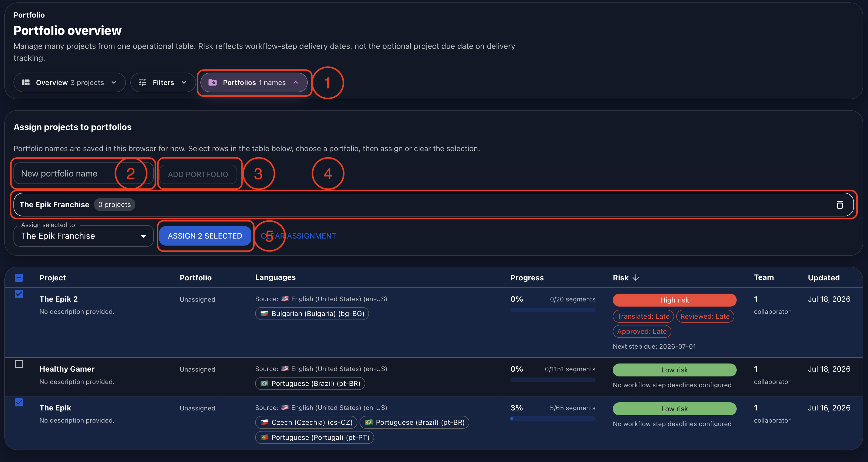Collapse the Portfolios 1 names panel

point(254,83)
